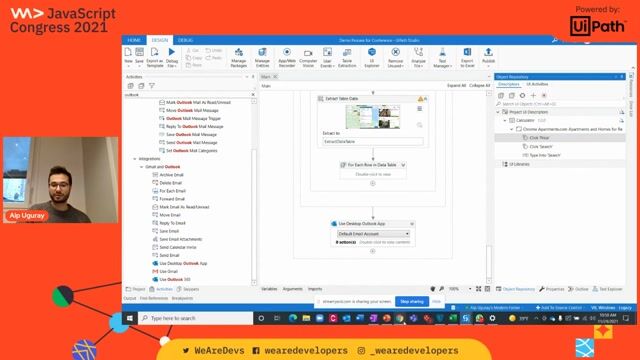This screenshot has height=360, width=640.
Task: Open the Variables panel tab
Action: [x=269, y=289]
